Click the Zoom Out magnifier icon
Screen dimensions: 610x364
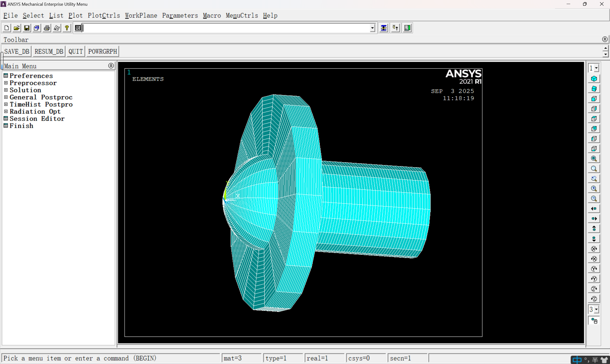tap(594, 199)
